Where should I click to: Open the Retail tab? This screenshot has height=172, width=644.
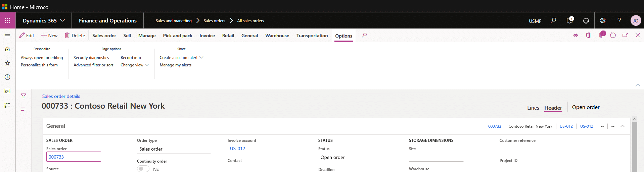coord(228,36)
